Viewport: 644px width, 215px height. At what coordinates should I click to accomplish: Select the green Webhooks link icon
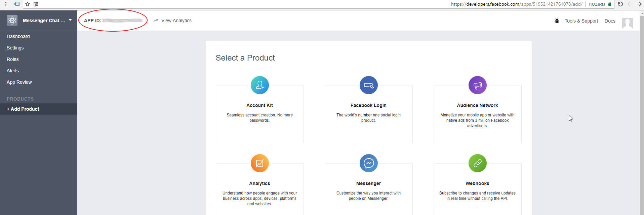click(x=477, y=163)
